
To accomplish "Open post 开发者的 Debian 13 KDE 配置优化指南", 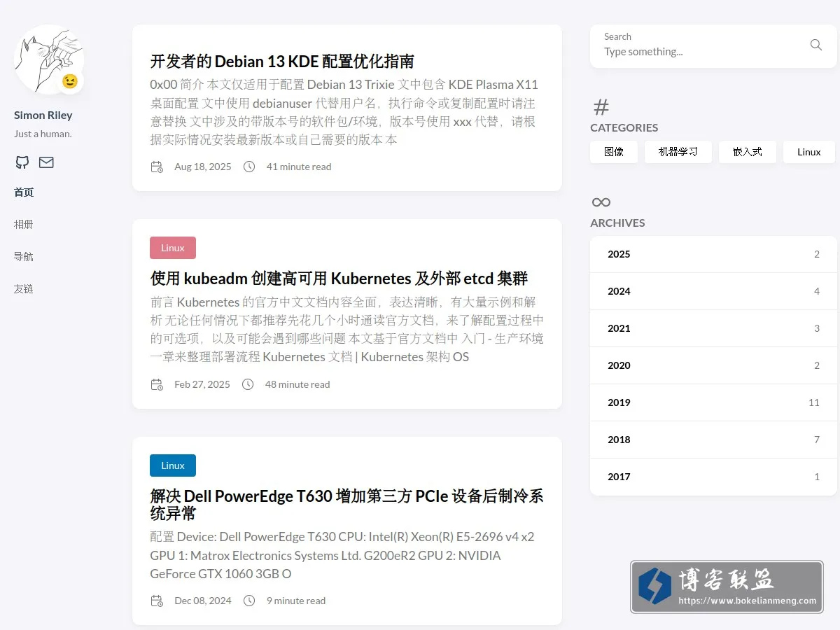I will click(282, 61).
